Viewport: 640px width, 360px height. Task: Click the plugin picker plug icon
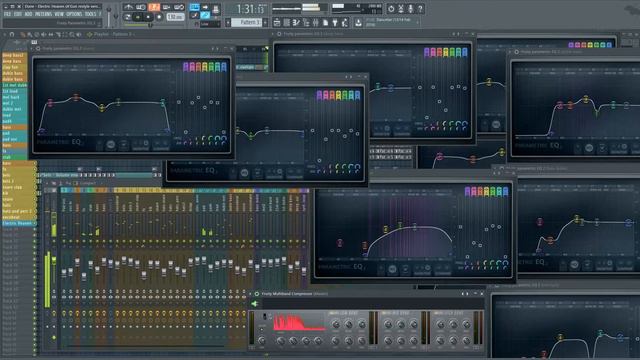pyautogui.click(x=335, y=22)
